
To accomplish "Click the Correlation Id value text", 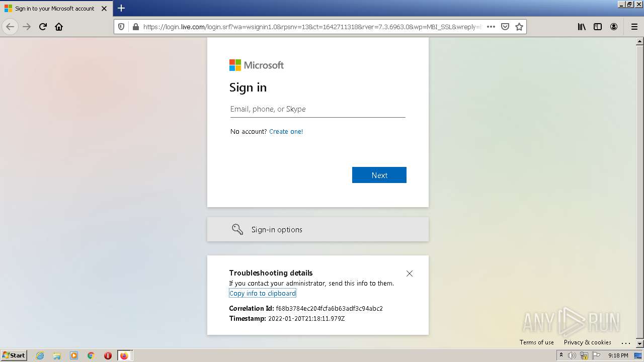I will click(x=330, y=309).
